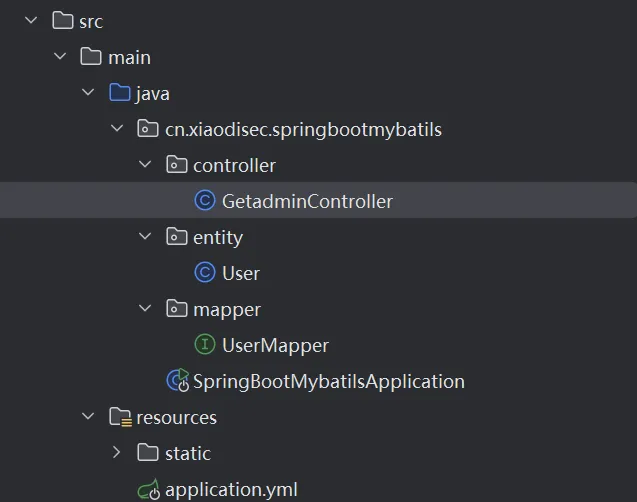Expand the static folder chevron
This screenshot has height=502, width=637.
pyautogui.click(x=116, y=453)
